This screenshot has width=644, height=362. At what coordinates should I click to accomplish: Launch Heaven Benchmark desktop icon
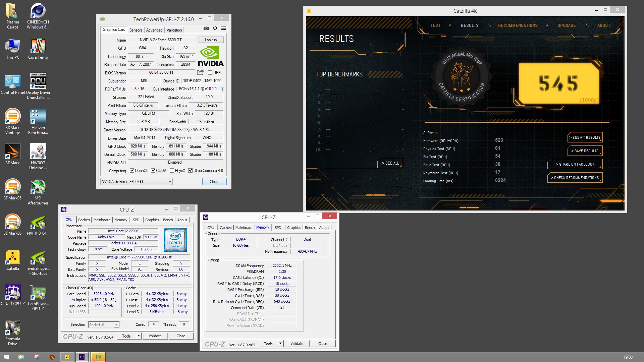pyautogui.click(x=38, y=122)
